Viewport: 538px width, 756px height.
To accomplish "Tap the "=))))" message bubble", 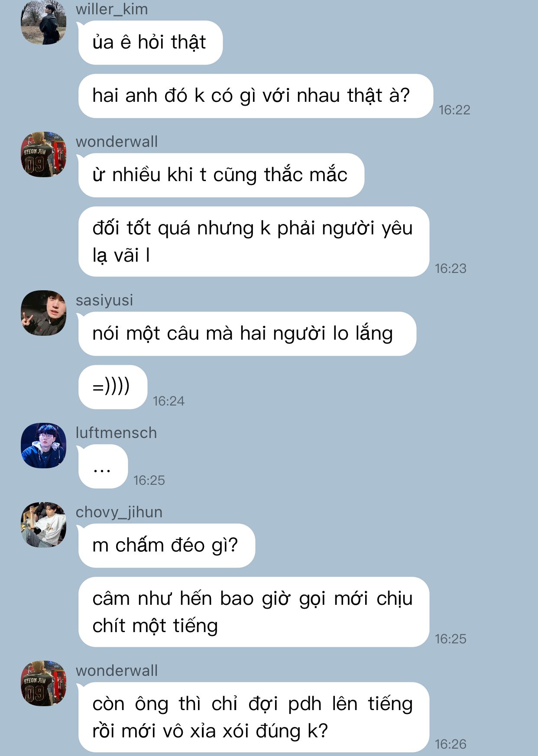I will [x=113, y=387].
